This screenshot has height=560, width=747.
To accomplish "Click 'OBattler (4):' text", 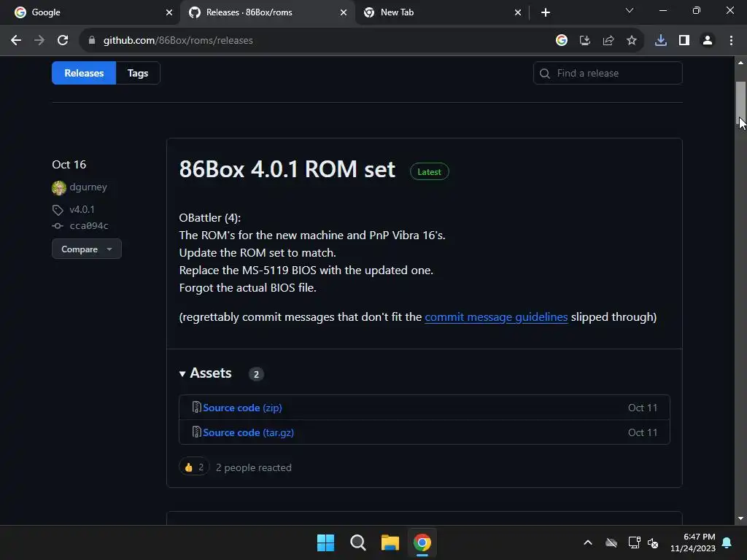I will click(210, 217).
